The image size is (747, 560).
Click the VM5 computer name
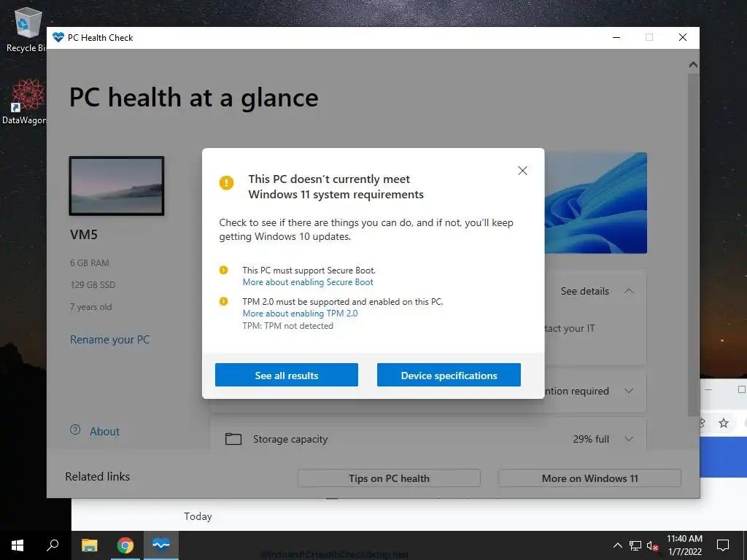click(x=84, y=234)
